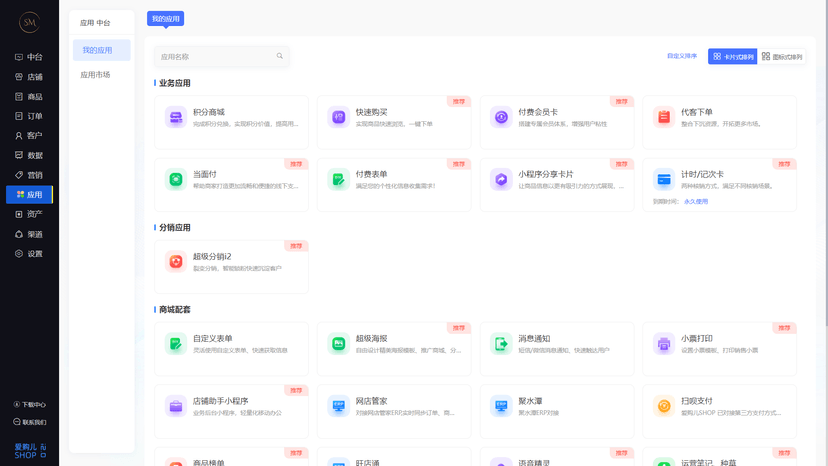Select 我的应用 in the submenu
828x466 pixels.
pos(101,50)
